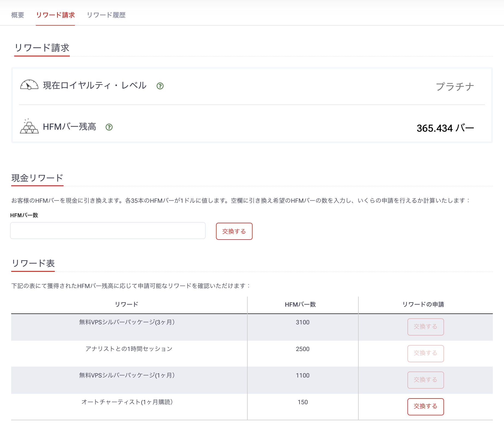Click the help icon beside 現在ロイヤルティ・レベル

pyautogui.click(x=160, y=86)
